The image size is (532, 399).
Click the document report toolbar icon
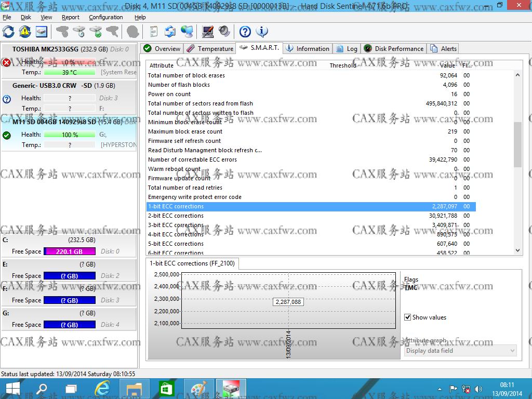coord(154,32)
